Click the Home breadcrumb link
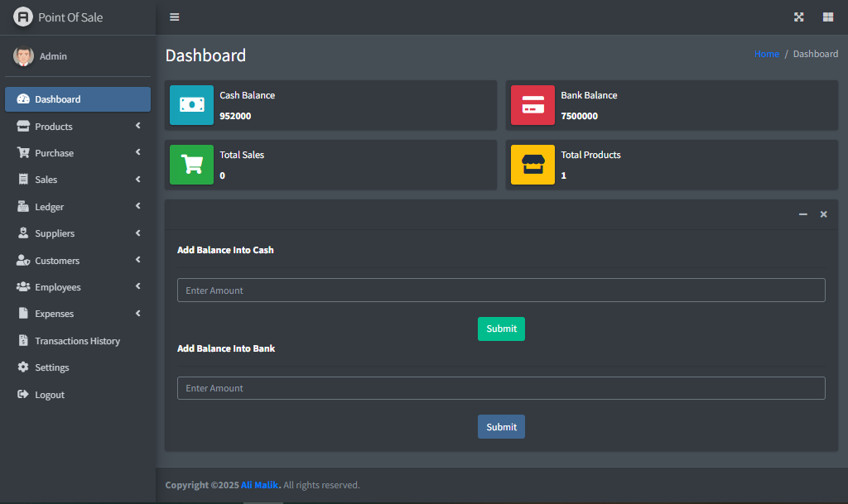Screen dimensions: 848x504 766,54
